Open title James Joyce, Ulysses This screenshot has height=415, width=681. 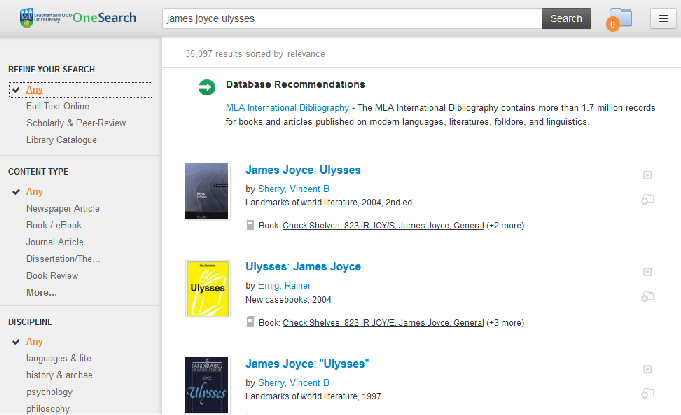tap(303, 170)
